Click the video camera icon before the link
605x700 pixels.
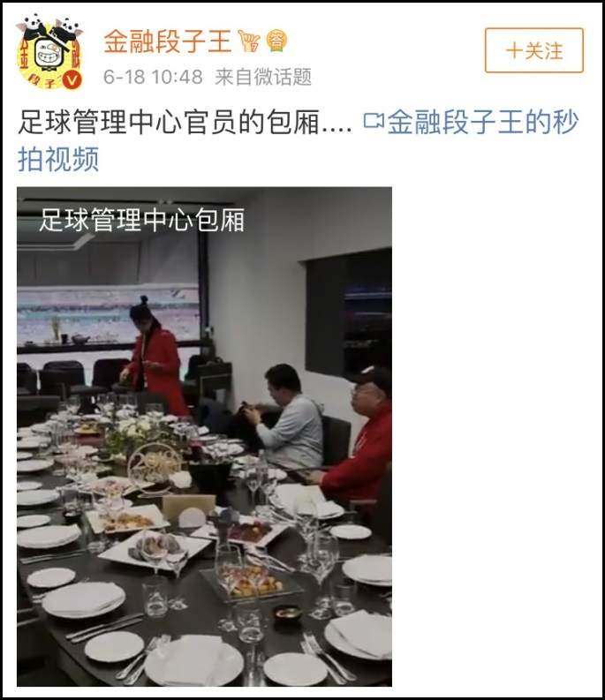click(x=374, y=121)
